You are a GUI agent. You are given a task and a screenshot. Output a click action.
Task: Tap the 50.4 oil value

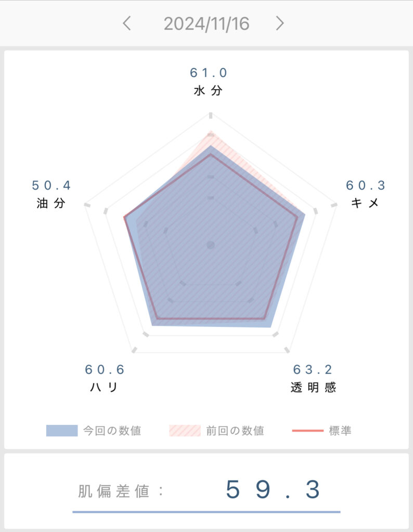coord(51,185)
